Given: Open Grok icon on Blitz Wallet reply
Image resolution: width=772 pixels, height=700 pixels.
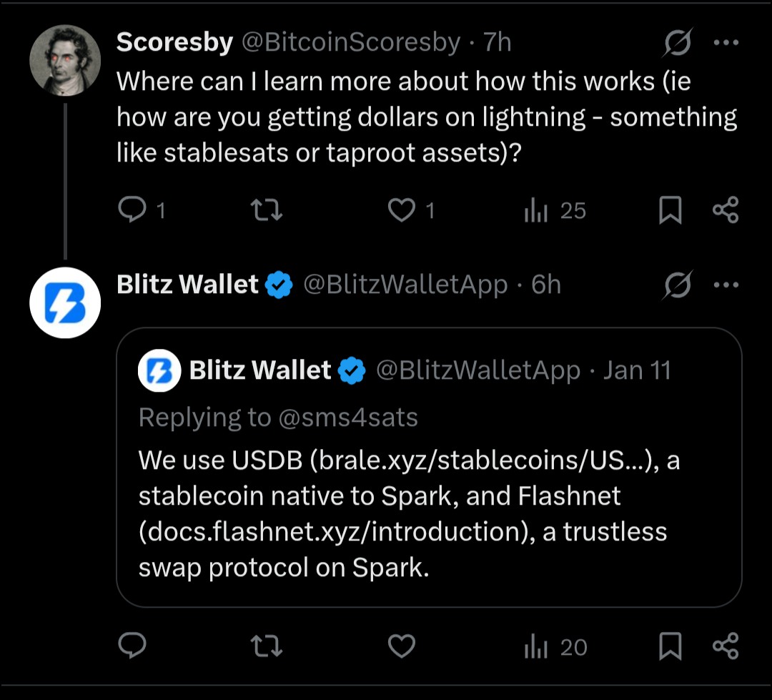Looking at the screenshot, I should pos(677,286).
